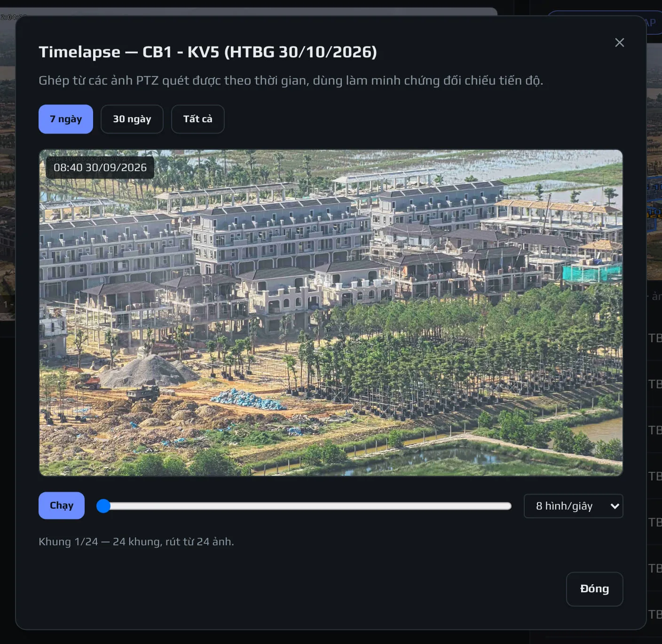Screen dimensions: 662x644
Task: Click the timelapse frame slider handle
Action: (x=103, y=506)
